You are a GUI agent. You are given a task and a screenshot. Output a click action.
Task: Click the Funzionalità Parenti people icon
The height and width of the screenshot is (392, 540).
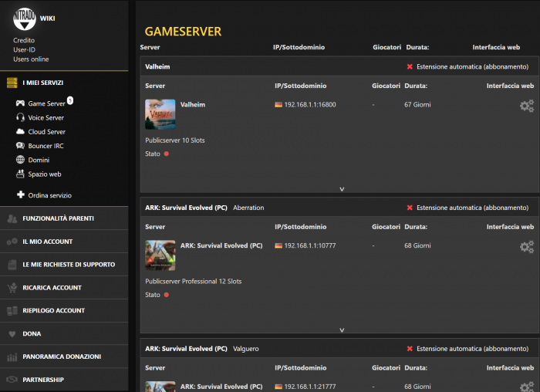tap(12, 218)
